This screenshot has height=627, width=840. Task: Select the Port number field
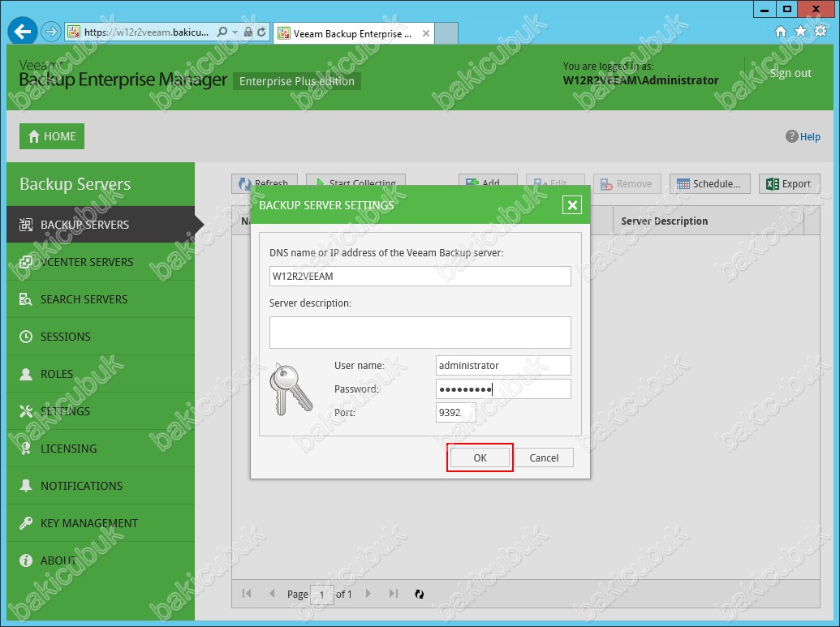click(x=455, y=413)
